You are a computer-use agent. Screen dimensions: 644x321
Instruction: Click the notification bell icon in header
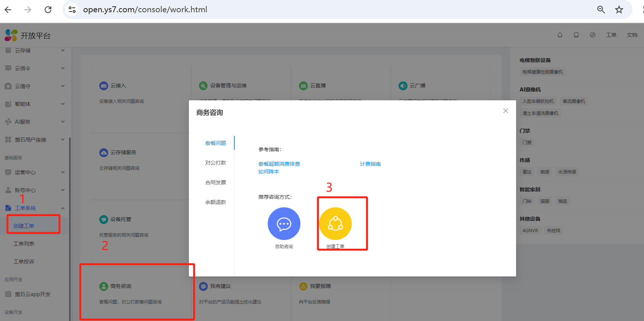coord(560,35)
